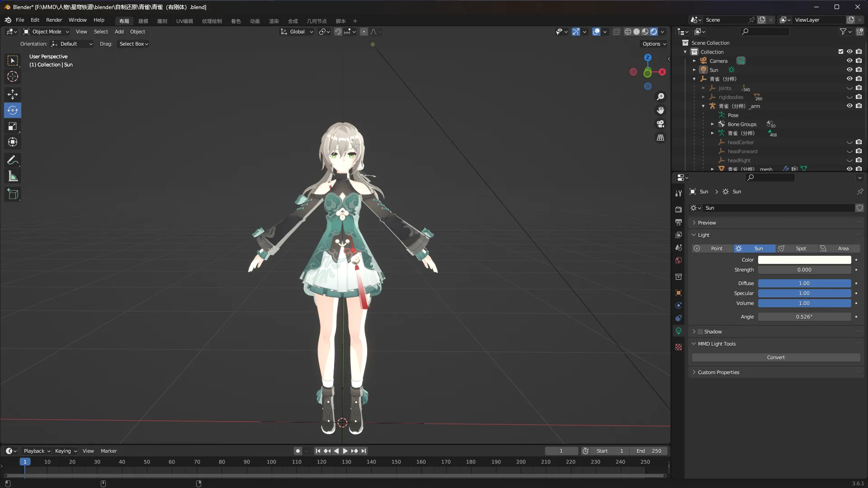This screenshot has width=868, height=488.
Task: Set light type to Spot
Action: (797, 249)
